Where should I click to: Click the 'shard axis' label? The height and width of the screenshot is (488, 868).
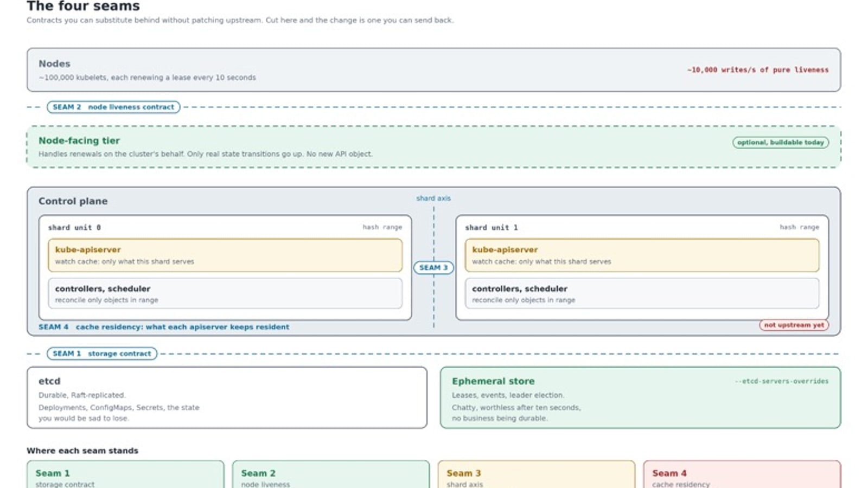tap(433, 198)
